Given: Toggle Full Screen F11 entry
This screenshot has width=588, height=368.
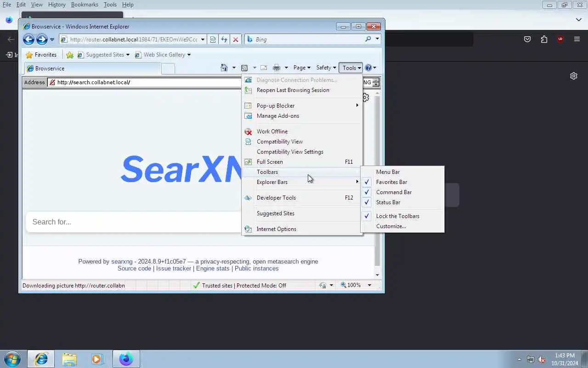Looking at the screenshot, I should tap(302, 162).
